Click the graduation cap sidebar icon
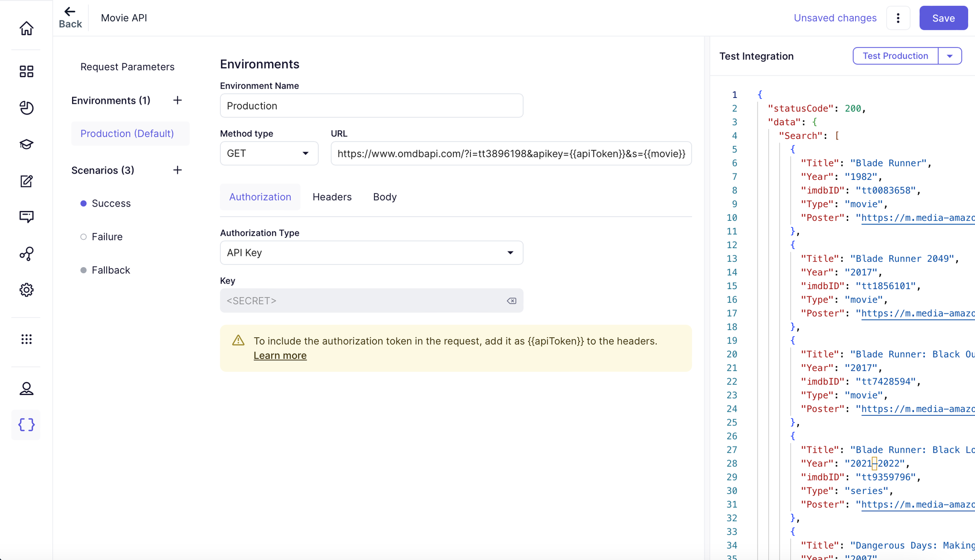Viewport: 975px width, 560px height. 26,144
